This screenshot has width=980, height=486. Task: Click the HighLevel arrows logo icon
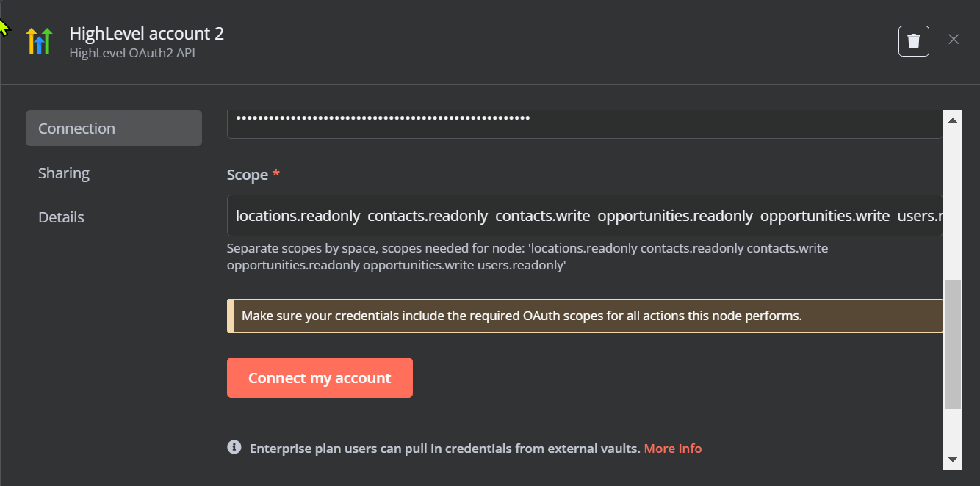tap(39, 41)
